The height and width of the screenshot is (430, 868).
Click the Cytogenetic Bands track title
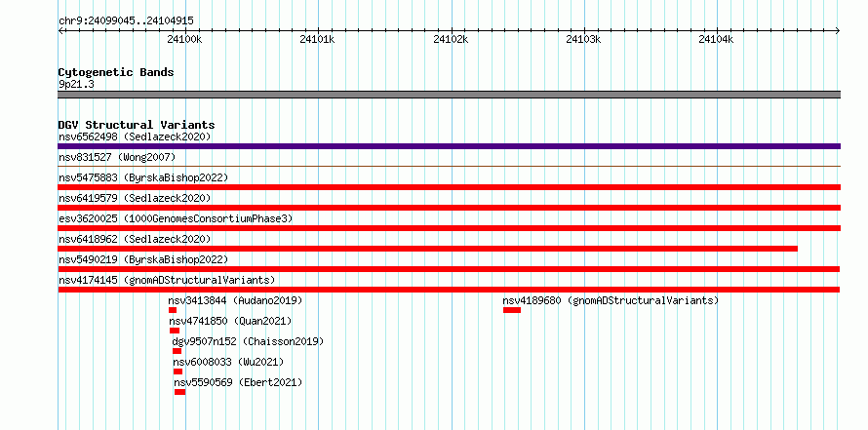coord(116,72)
